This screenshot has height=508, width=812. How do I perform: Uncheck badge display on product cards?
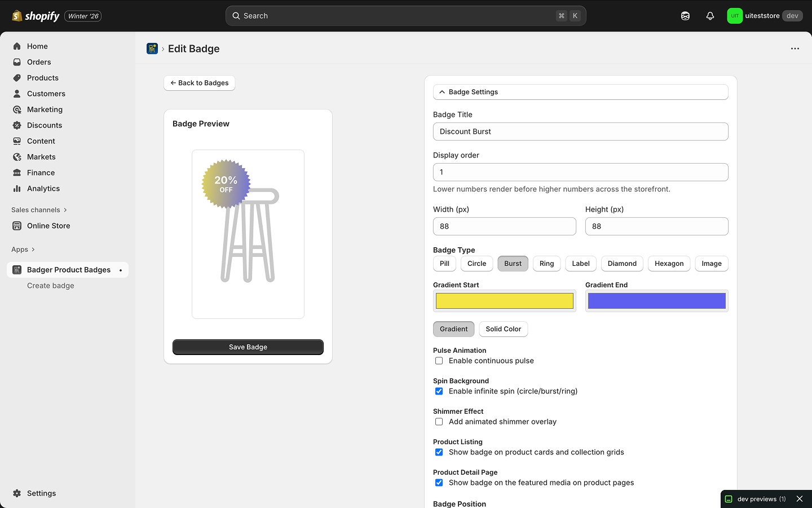point(439,452)
